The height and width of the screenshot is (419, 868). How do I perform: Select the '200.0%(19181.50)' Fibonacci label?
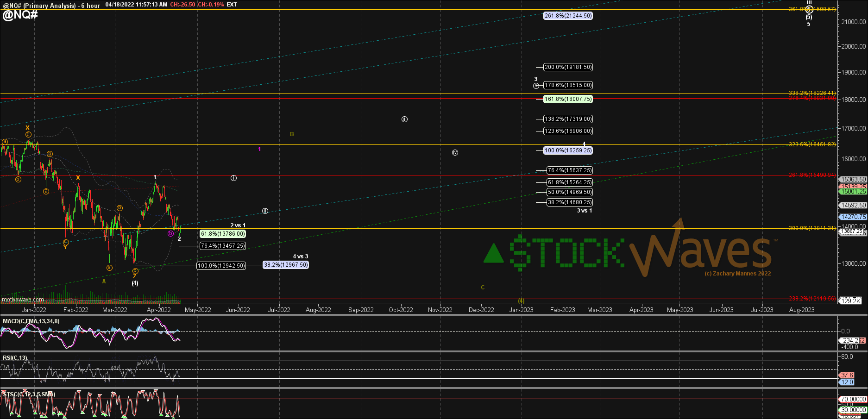(568, 67)
